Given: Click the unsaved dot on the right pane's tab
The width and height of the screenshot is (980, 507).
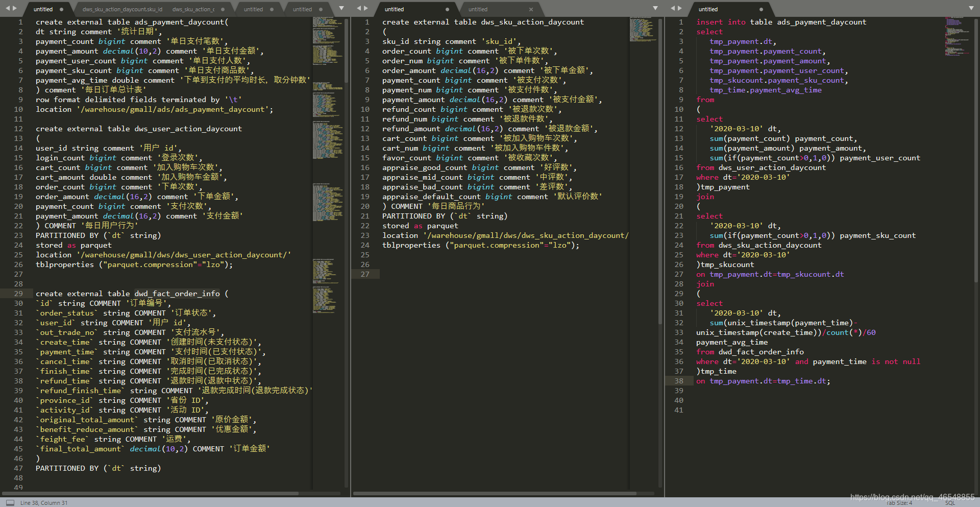Looking at the screenshot, I should coord(761,9).
